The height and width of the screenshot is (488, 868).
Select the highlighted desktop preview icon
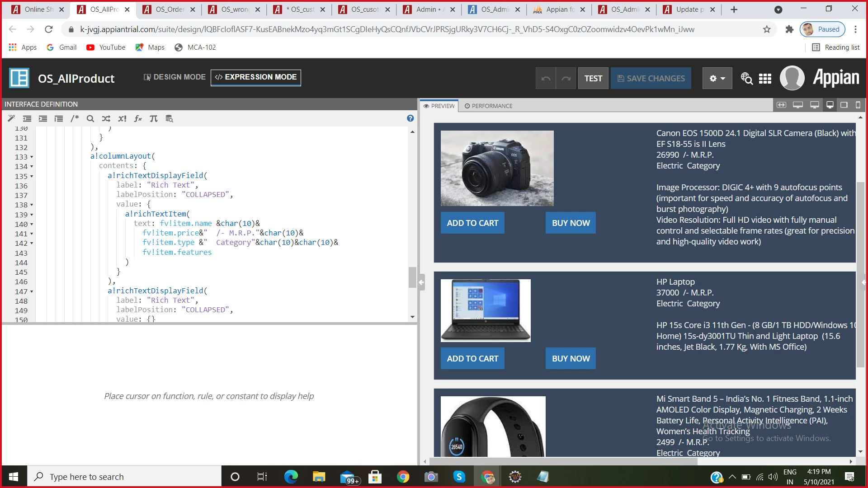pos(830,105)
